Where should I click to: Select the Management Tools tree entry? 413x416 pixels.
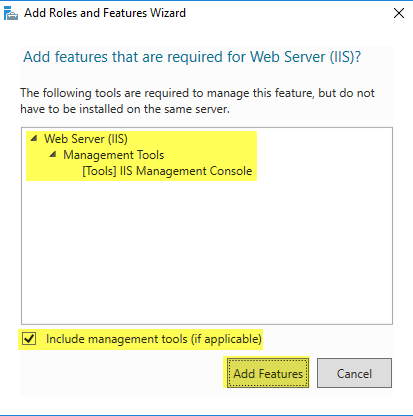114,155
